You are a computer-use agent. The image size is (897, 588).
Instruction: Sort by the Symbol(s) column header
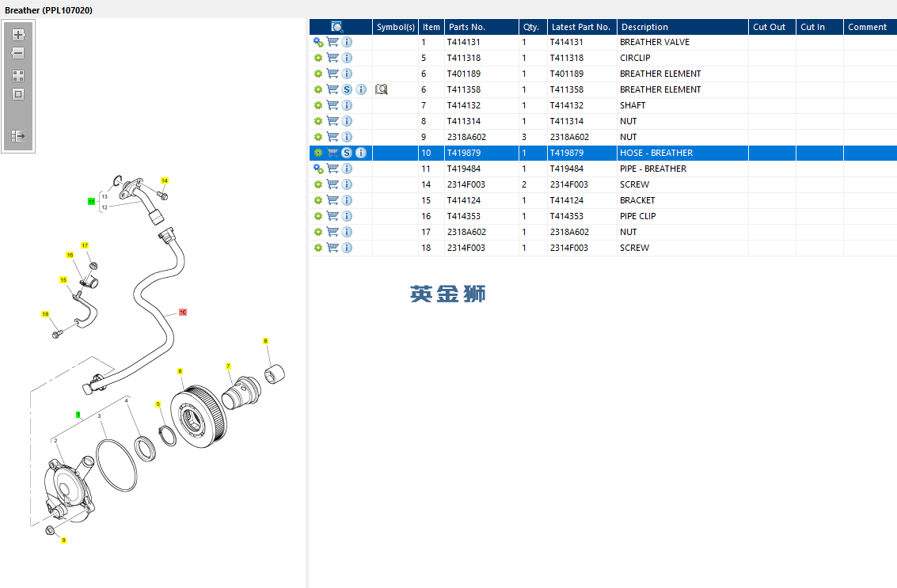pos(395,27)
